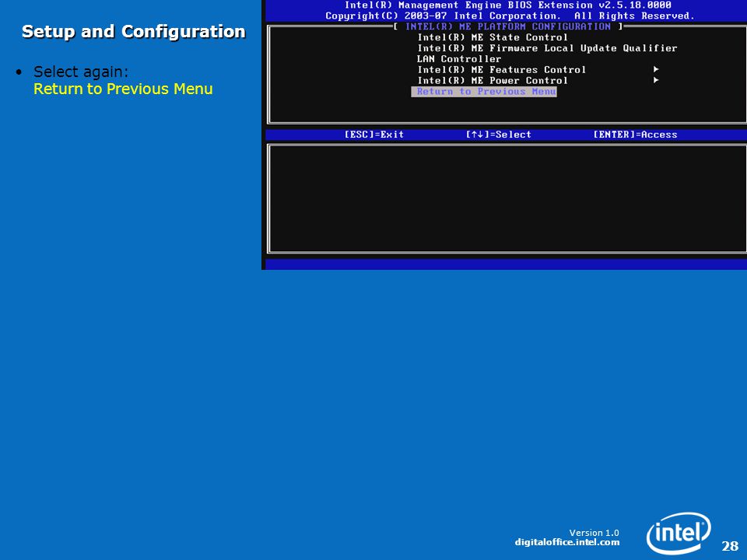Click the Select again: bullet text

pos(80,72)
